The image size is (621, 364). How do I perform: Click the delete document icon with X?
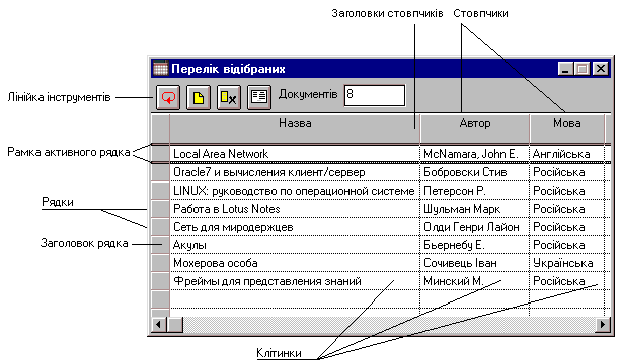pos(229,97)
